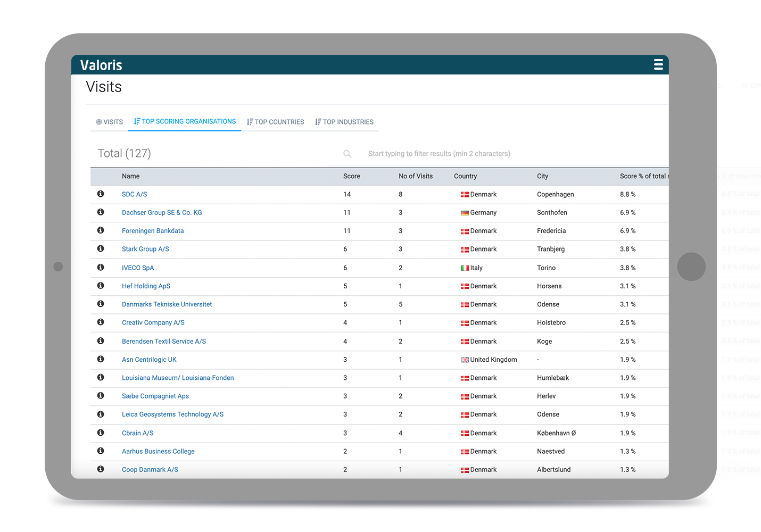This screenshot has width=761, height=532.
Task: Click the Torino city cell
Action: 546,268
